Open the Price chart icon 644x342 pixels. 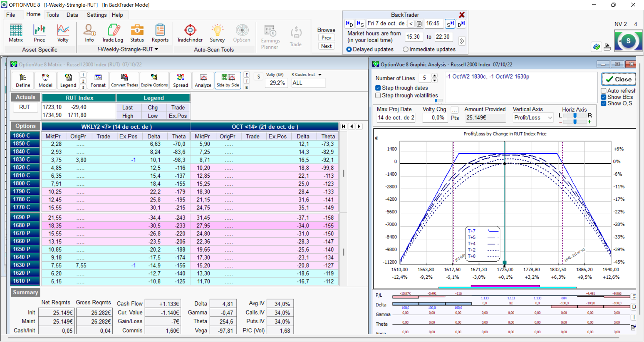(x=39, y=33)
